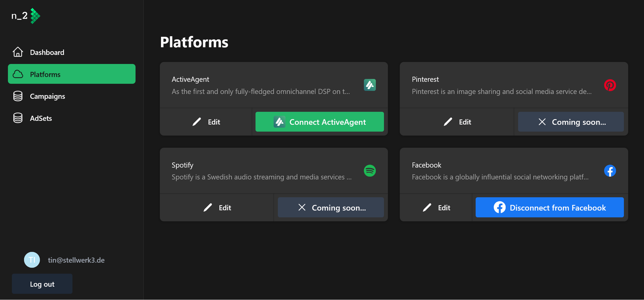The width and height of the screenshot is (644, 300).
Task: Click the TI user avatar
Action: (32, 260)
